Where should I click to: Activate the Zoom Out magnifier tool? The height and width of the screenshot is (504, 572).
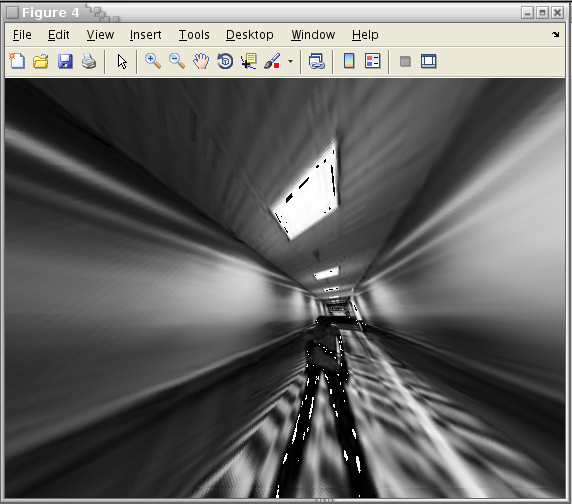coord(177,61)
